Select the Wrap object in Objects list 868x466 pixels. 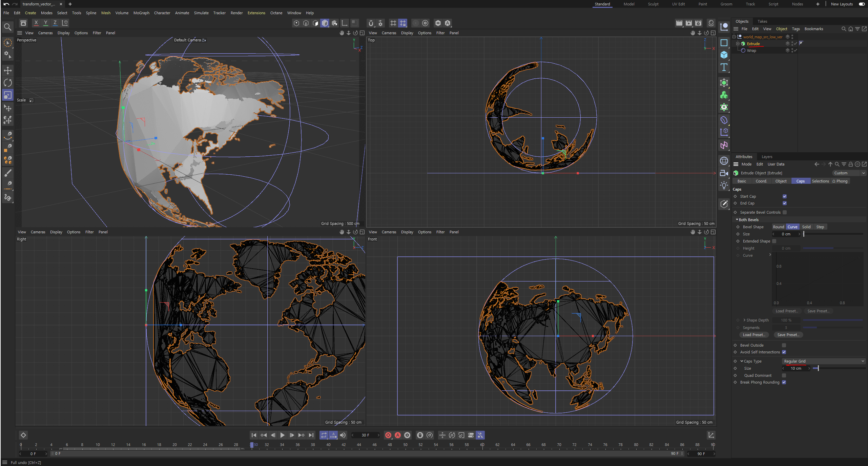751,51
